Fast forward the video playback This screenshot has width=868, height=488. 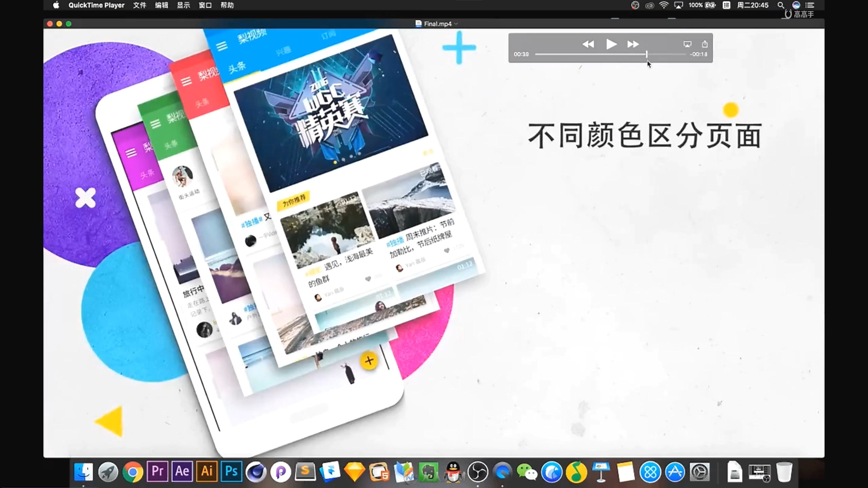(x=633, y=44)
